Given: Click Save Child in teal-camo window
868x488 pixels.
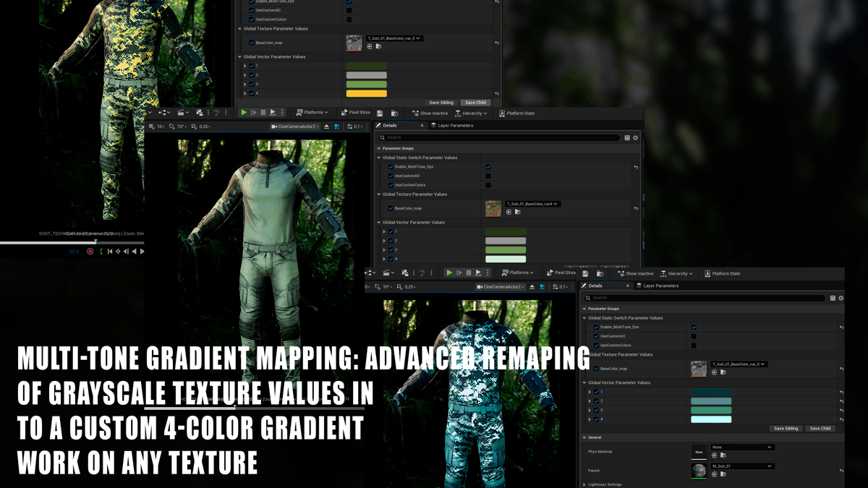Looking at the screenshot, I should [820, 429].
